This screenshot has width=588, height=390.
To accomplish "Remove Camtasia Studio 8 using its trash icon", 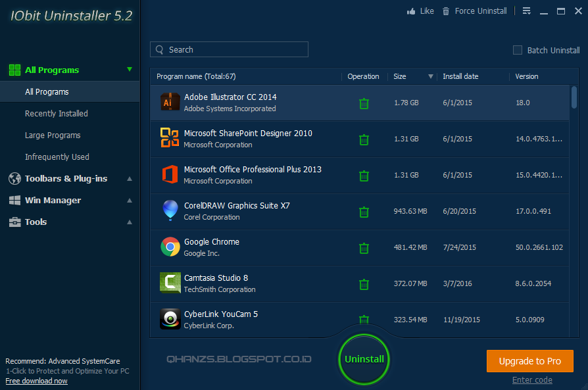I will click(364, 284).
